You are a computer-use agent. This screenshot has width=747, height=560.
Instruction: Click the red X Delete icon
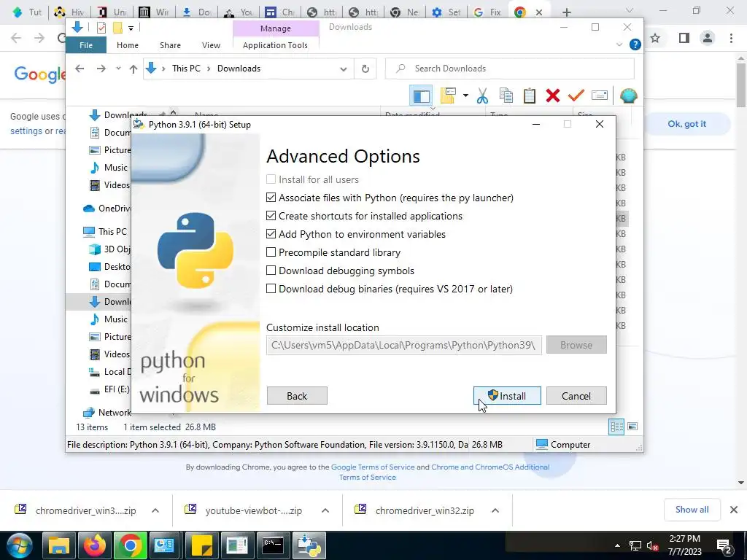pyautogui.click(x=553, y=96)
